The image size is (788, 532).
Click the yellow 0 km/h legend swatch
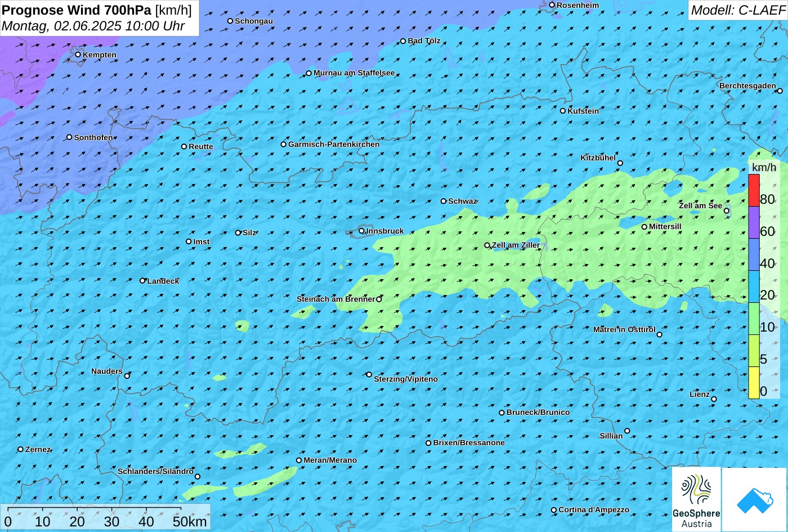coord(754,383)
